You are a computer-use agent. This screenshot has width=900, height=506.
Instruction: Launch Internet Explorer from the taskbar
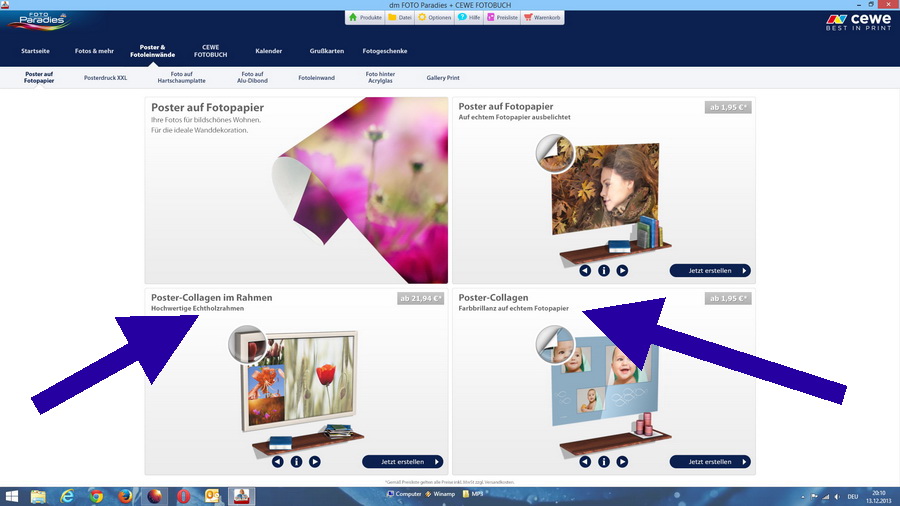pyautogui.click(x=67, y=496)
